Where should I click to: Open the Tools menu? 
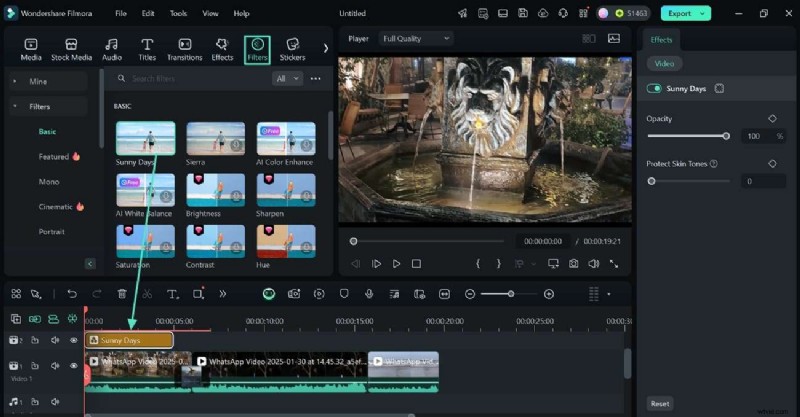pyautogui.click(x=178, y=13)
